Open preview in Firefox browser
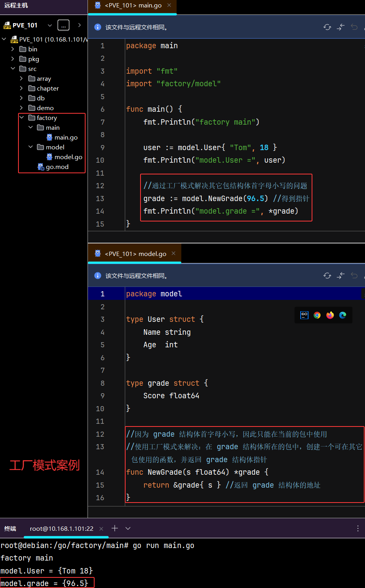Viewport: 365px width, 588px height. pos(330,315)
